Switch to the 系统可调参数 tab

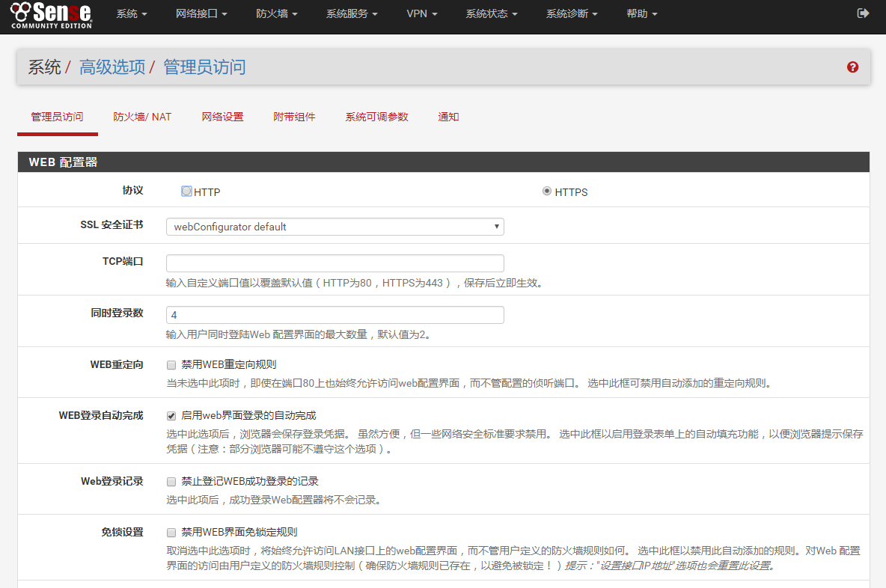click(376, 117)
